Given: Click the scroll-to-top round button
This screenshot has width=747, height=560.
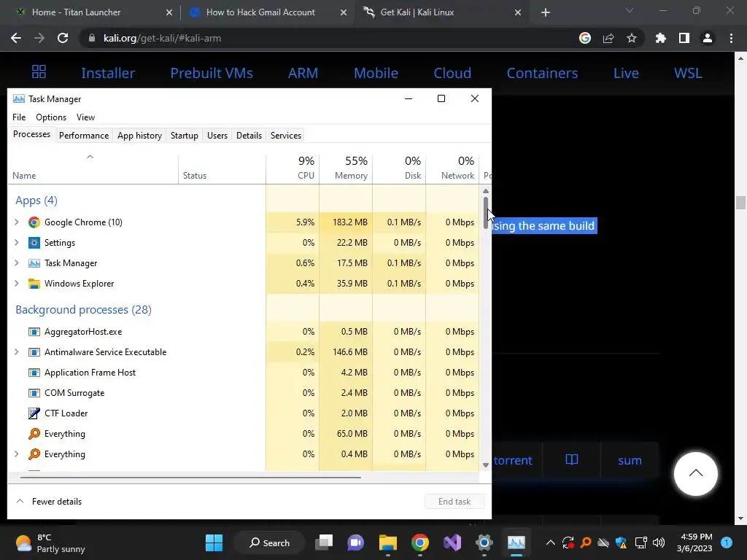Looking at the screenshot, I should [695, 474].
